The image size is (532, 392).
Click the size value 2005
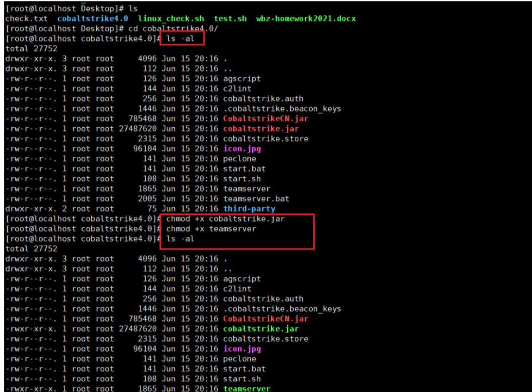pos(147,199)
